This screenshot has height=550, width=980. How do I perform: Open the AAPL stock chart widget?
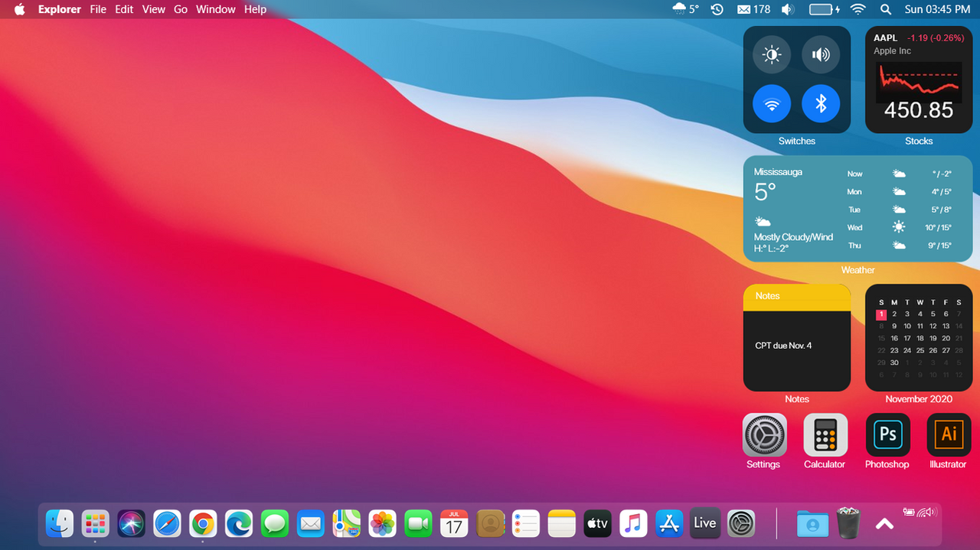tap(919, 80)
